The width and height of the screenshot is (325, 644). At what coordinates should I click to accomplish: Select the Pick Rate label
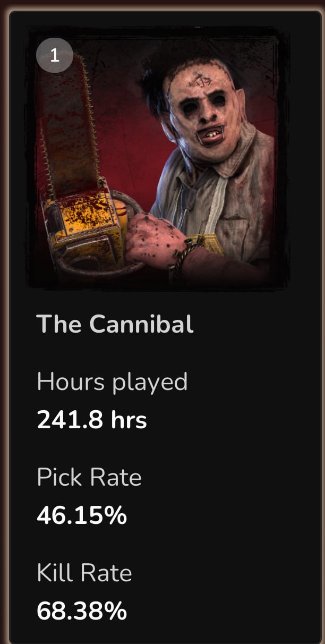click(x=89, y=477)
